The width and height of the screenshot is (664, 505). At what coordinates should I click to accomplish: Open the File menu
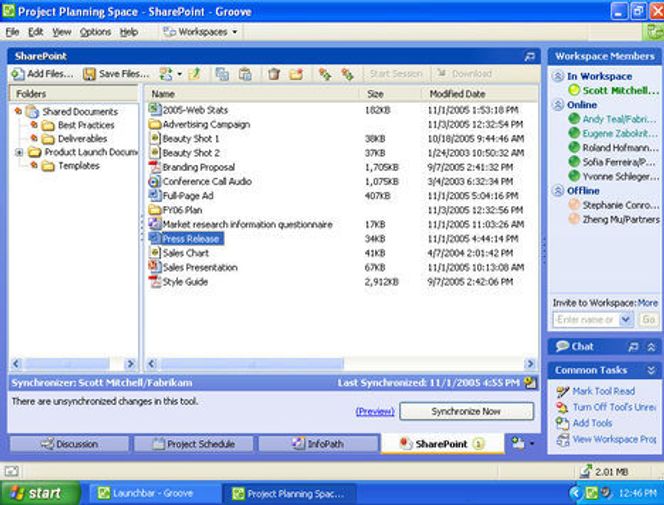click(x=12, y=32)
